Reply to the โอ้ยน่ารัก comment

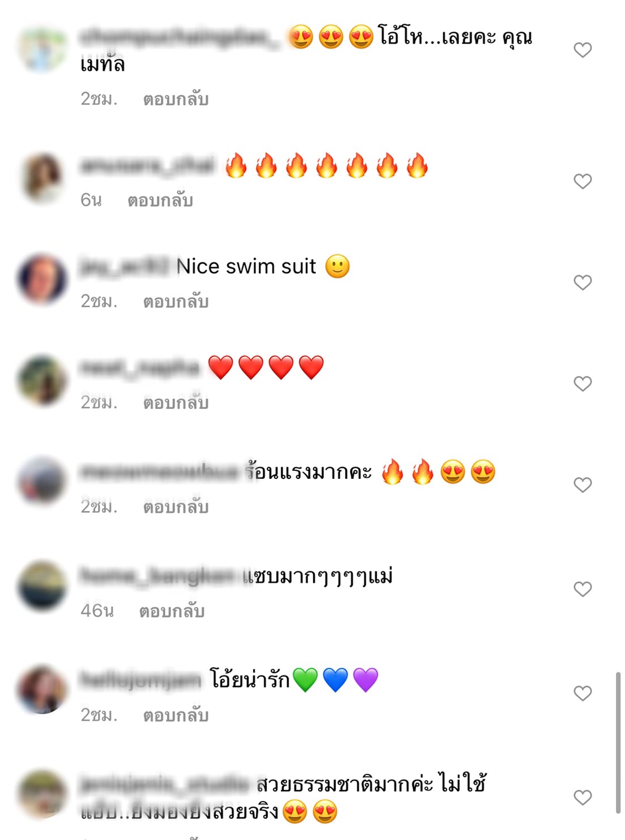click(x=175, y=715)
